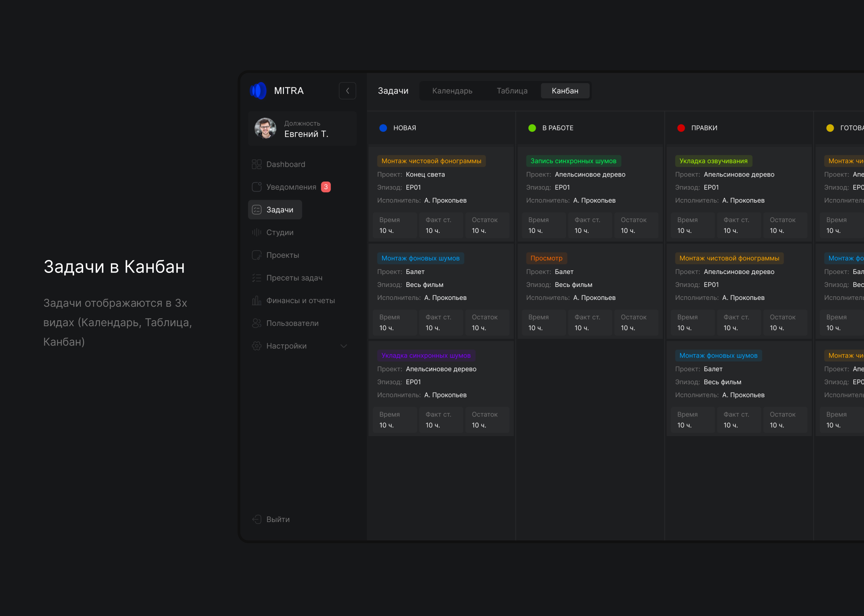Click the Студии waveform icon
The height and width of the screenshot is (616, 864).
pyautogui.click(x=257, y=233)
